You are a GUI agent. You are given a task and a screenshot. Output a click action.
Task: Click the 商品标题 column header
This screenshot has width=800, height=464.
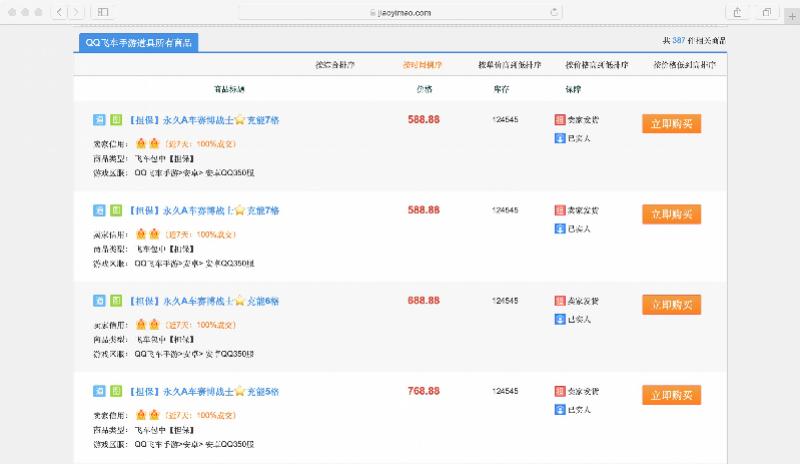[229, 89]
